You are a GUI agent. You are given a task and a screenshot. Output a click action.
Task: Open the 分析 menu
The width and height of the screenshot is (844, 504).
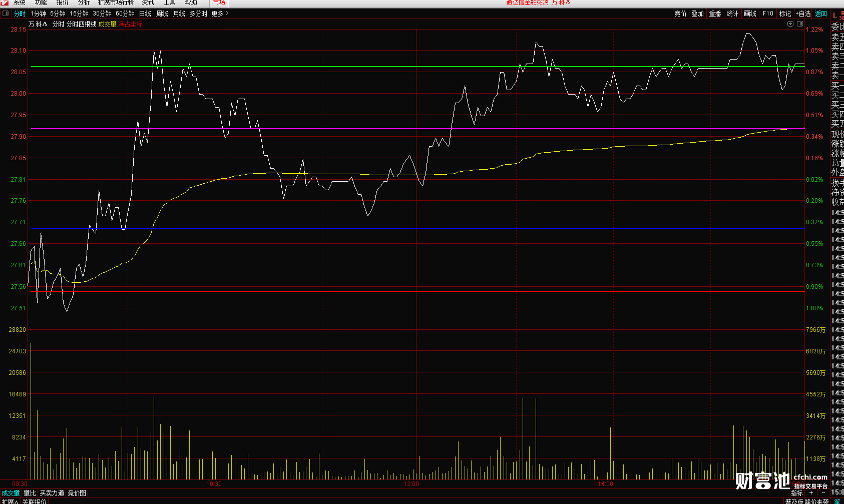click(x=84, y=3)
